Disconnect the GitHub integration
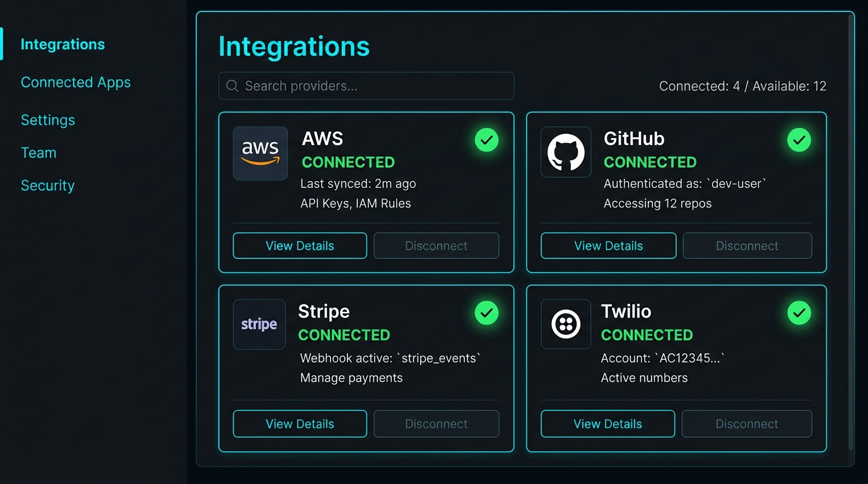The height and width of the screenshot is (484, 868). click(x=747, y=246)
